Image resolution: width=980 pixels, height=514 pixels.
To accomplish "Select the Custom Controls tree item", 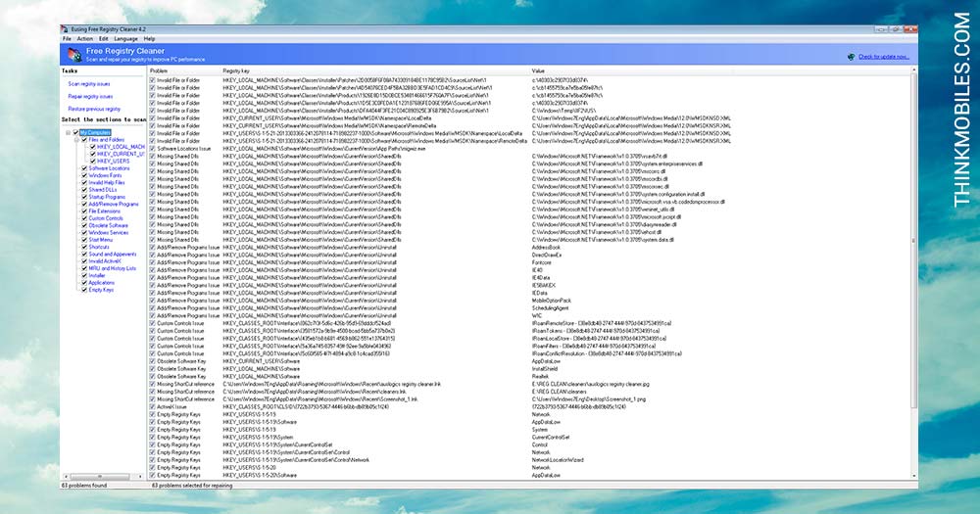I will pyautogui.click(x=106, y=218).
